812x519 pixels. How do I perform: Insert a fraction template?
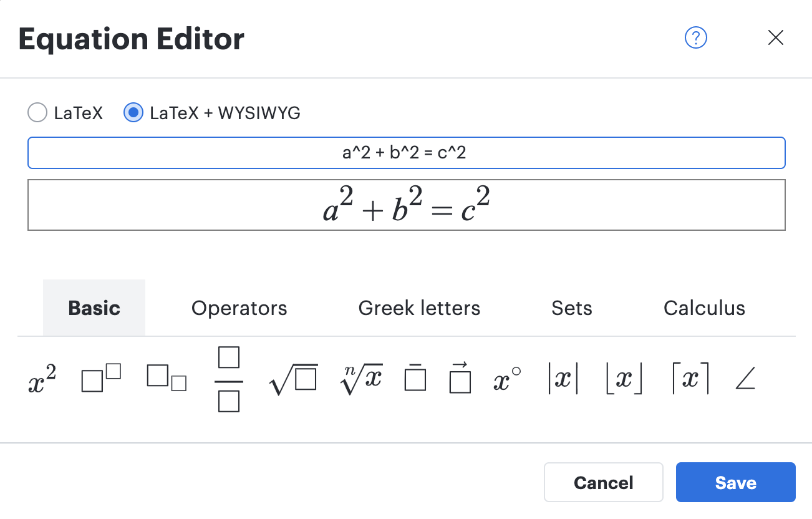[228, 379]
